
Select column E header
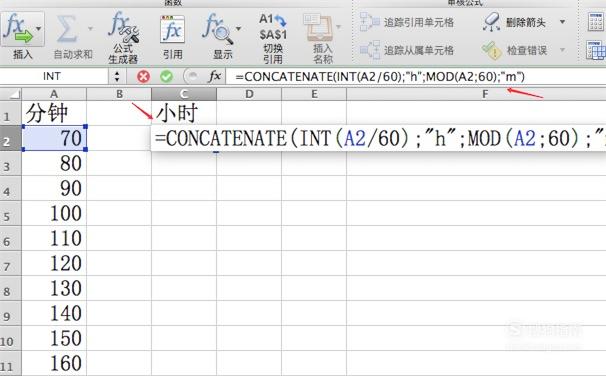(314, 94)
